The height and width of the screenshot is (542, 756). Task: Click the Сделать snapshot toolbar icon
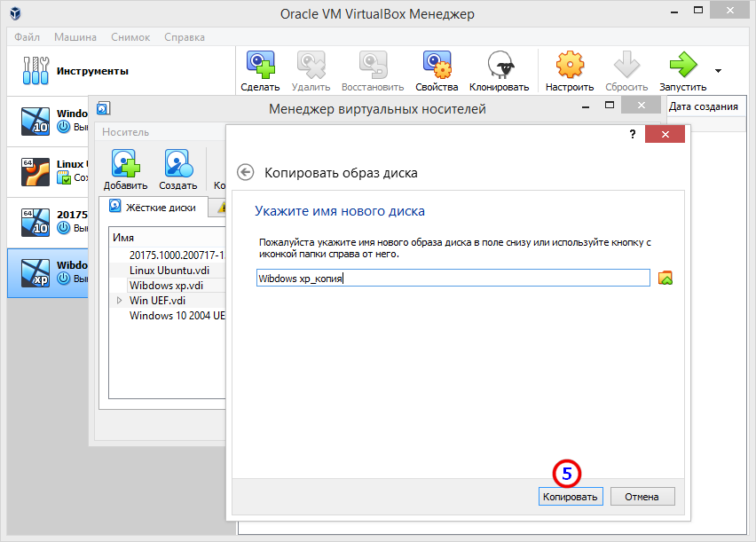click(260, 65)
